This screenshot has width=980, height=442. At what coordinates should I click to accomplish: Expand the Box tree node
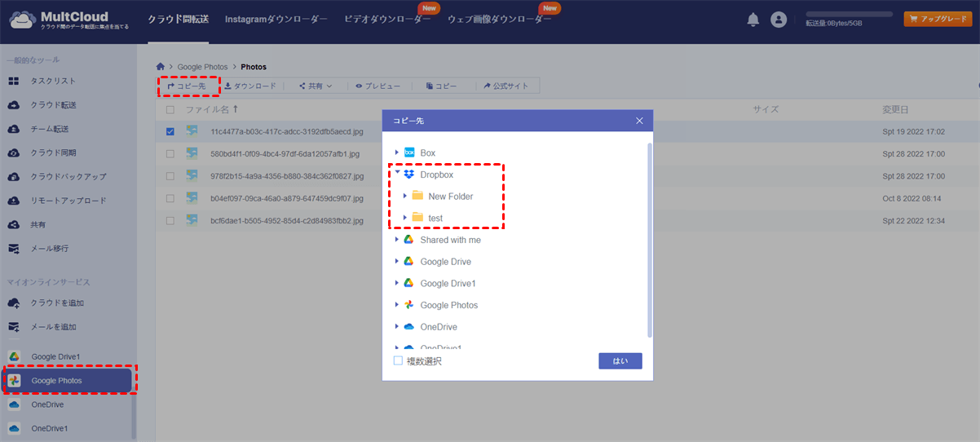[397, 152]
